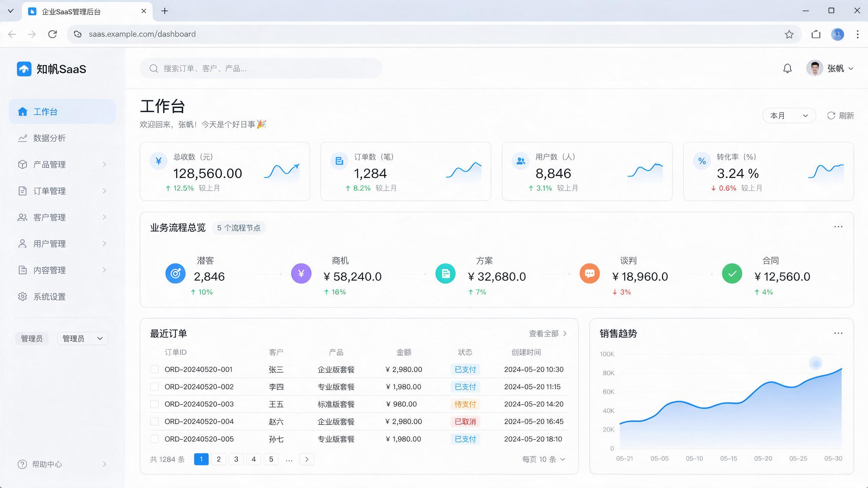Click the teal document icon for 方案
The image size is (868, 488).
(x=446, y=273)
